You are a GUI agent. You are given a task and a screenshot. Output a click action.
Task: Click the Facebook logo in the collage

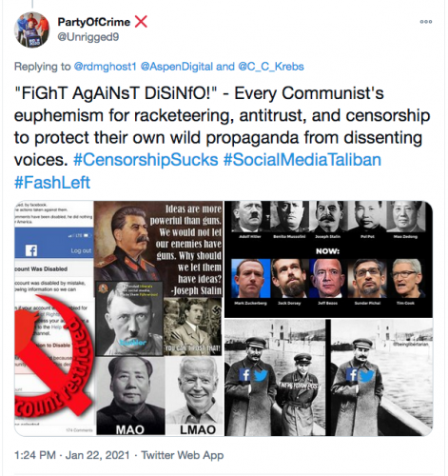pyautogui.click(x=31, y=250)
